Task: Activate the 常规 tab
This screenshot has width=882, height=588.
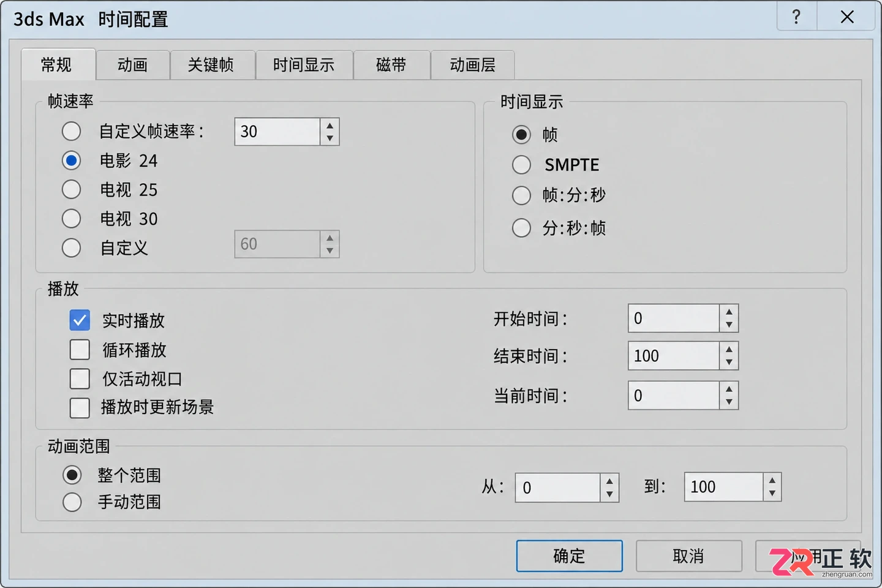Action: [58, 64]
